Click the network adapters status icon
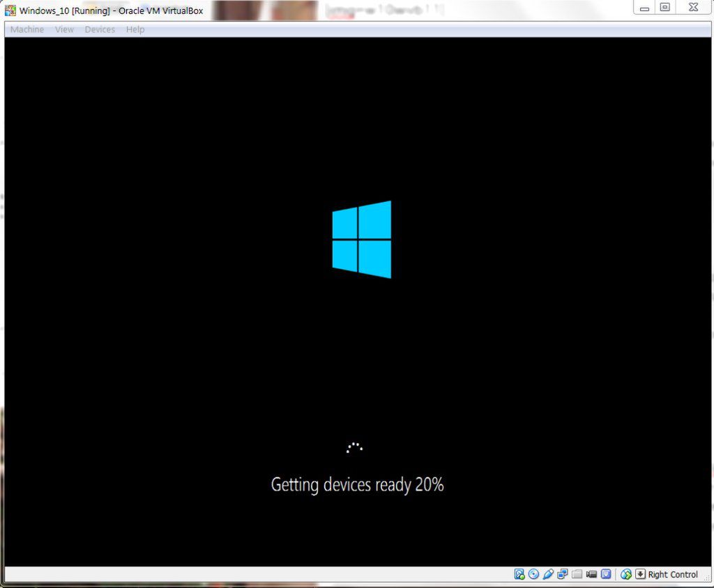This screenshot has height=588, width=714. [x=563, y=574]
